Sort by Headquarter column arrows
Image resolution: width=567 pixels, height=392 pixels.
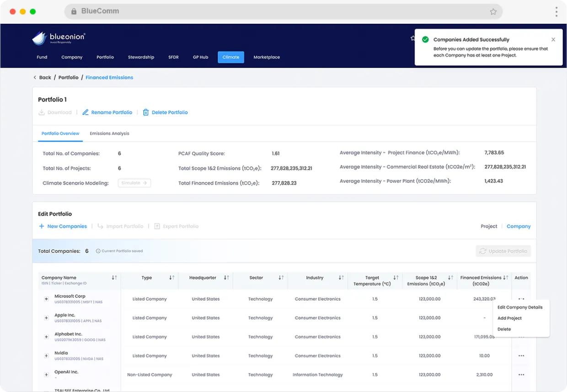(x=226, y=278)
